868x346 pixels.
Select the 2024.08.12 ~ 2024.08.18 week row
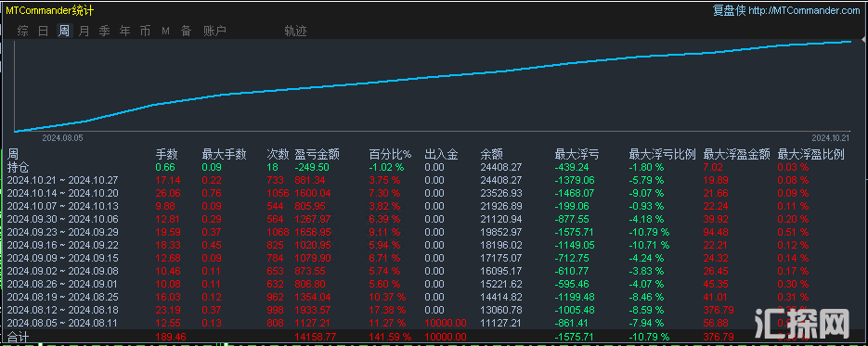pos(434,310)
